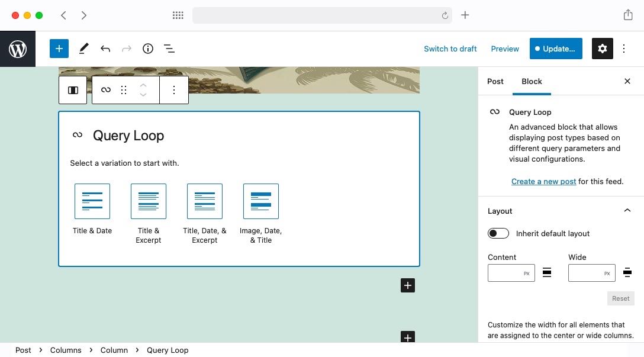644x357 pixels.
Task: Select the Tools pencil icon
Action: (83, 49)
